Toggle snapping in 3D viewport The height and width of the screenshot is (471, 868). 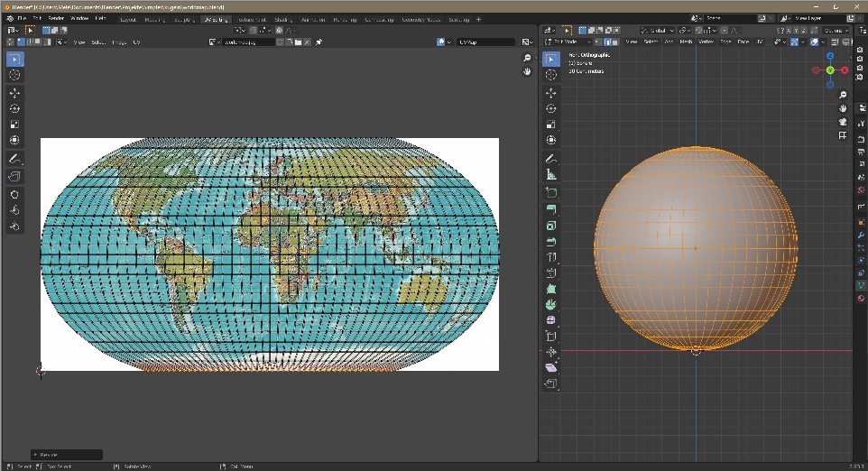tap(698, 31)
